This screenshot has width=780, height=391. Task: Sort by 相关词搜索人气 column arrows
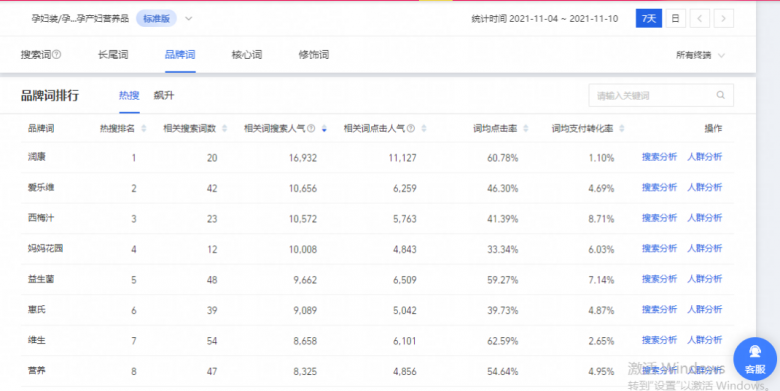324,128
